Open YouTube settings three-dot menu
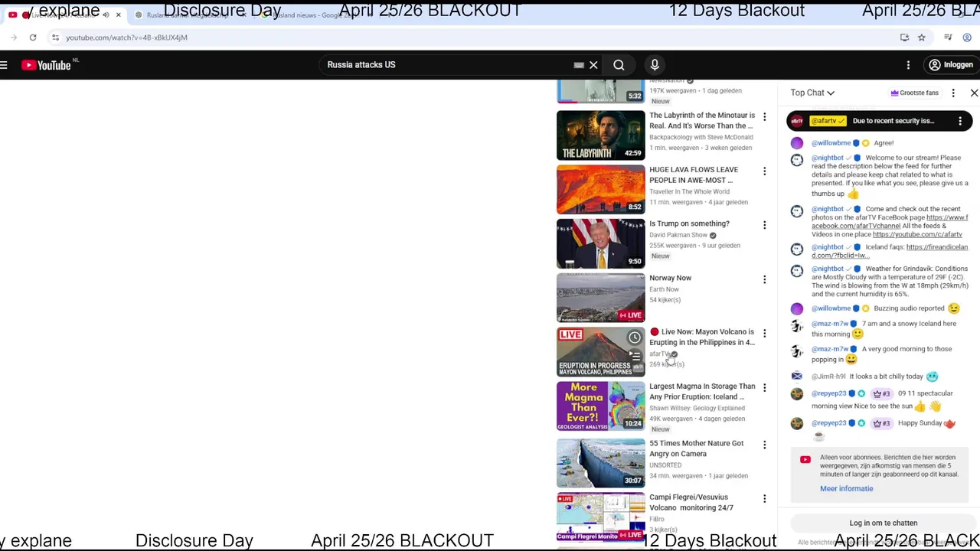The height and width of the screenshot is (551, 980). 908,65
